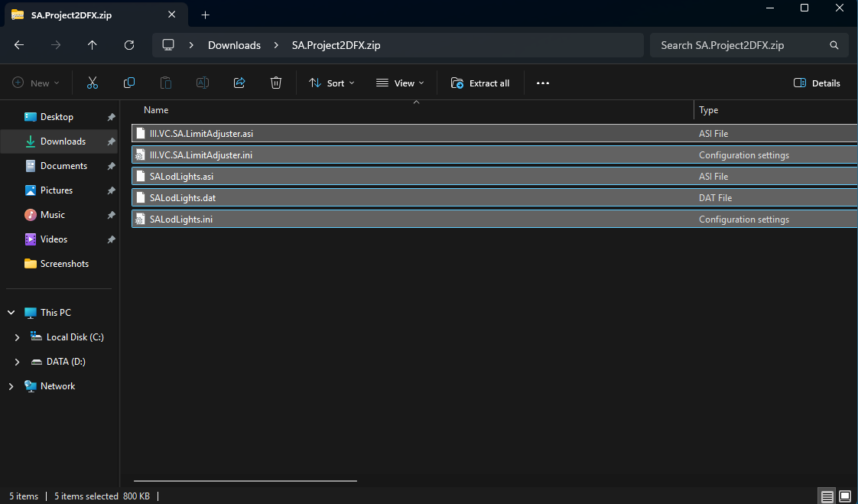The image size is (858, 504).
Task: Expand the DATA (D:) node
Action: coord(17,362)
